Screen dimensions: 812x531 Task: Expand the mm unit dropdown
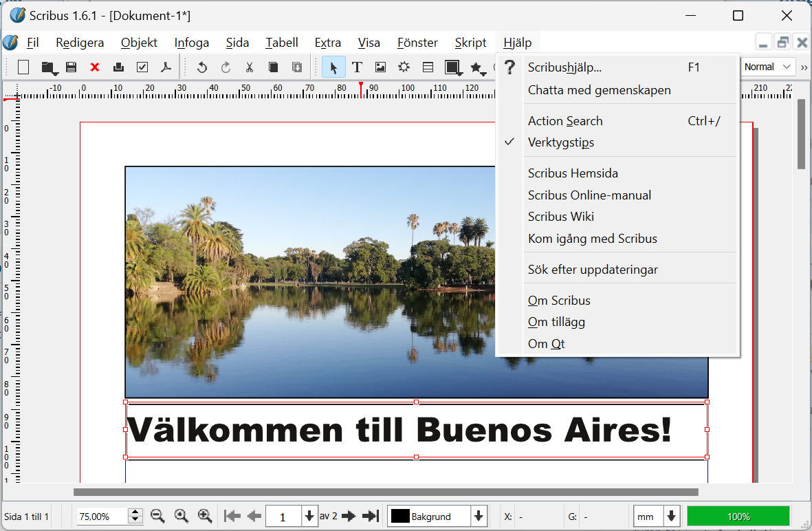(672, 516)
